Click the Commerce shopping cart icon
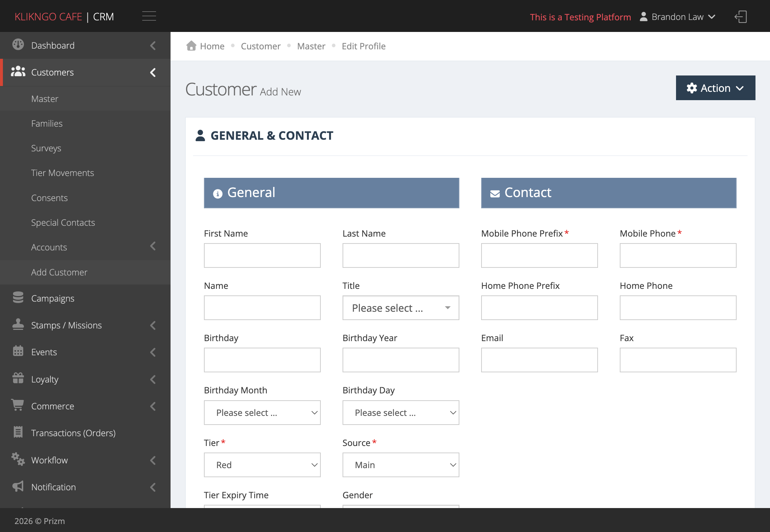Viewport: 770px width, 532px height. tap(17, 405)
